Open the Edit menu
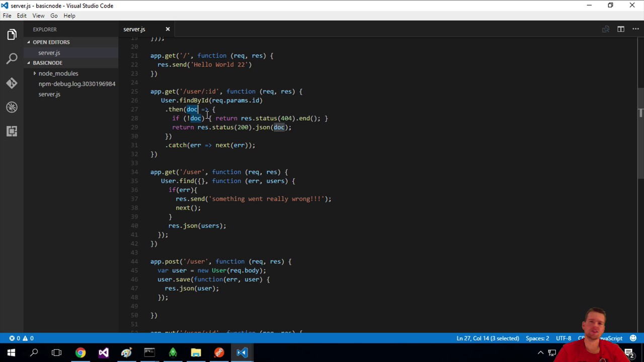Screen dimensions: 644x362 tap(22, 16)
